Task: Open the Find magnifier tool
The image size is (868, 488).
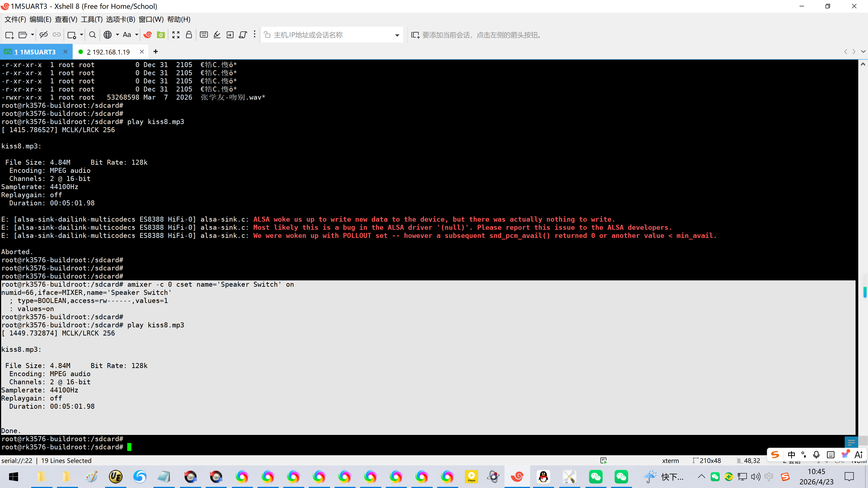Action: tap(92, 35)
